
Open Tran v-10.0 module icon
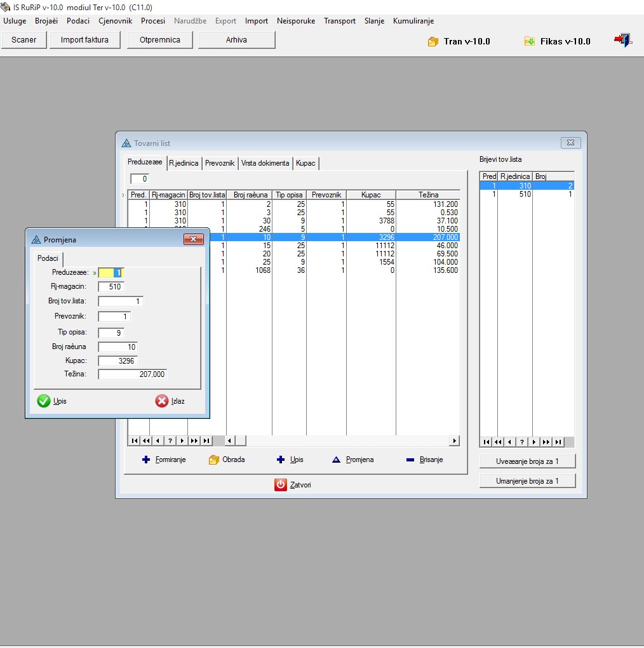433,41
